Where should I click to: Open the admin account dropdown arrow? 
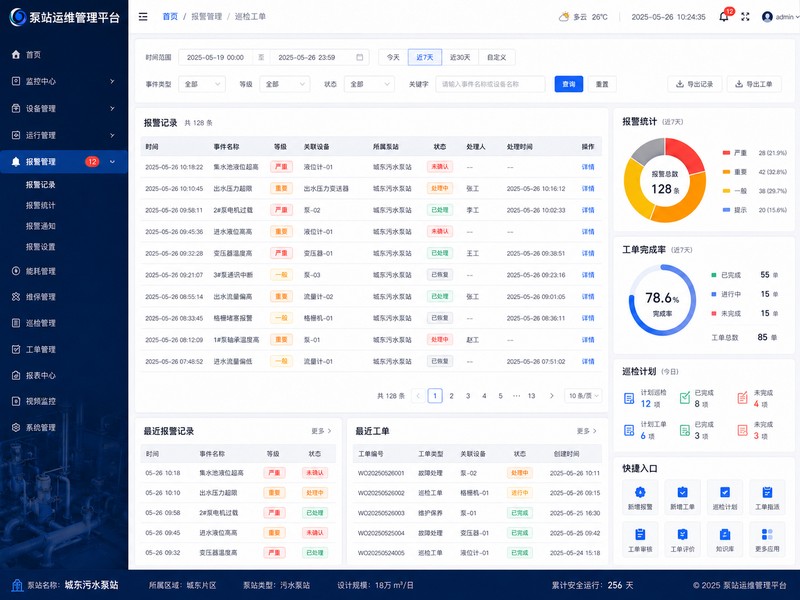coord(797,17)
